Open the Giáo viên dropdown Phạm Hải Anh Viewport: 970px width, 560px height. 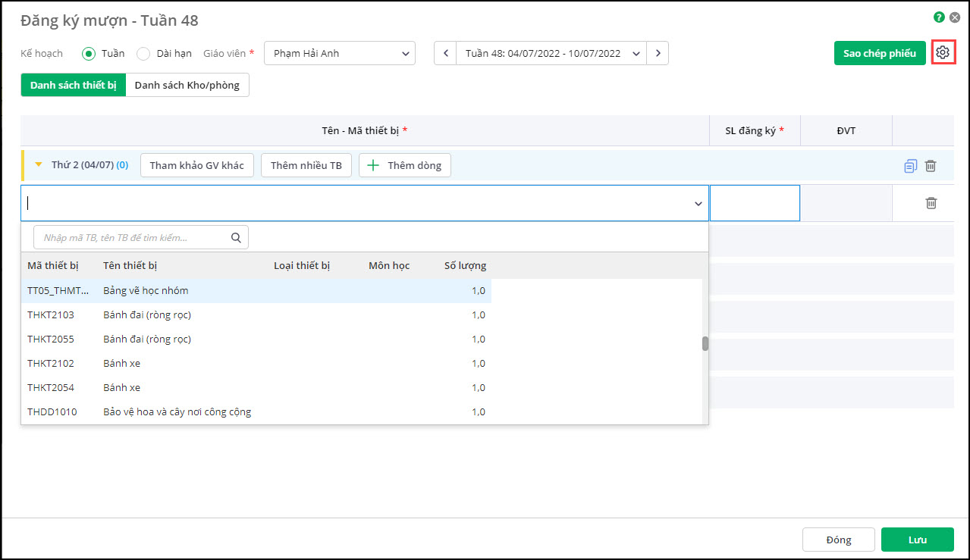[340, 53]
